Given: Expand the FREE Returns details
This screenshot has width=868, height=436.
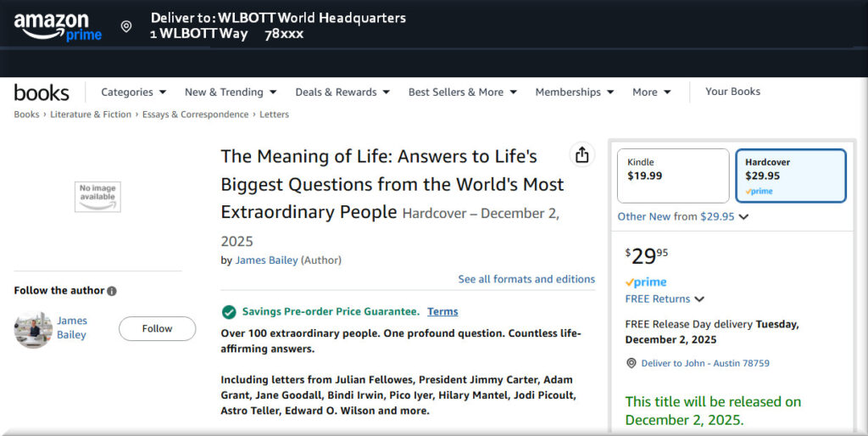Looking at the screenshot, I should pyautogui.click(x=665, y=299).
